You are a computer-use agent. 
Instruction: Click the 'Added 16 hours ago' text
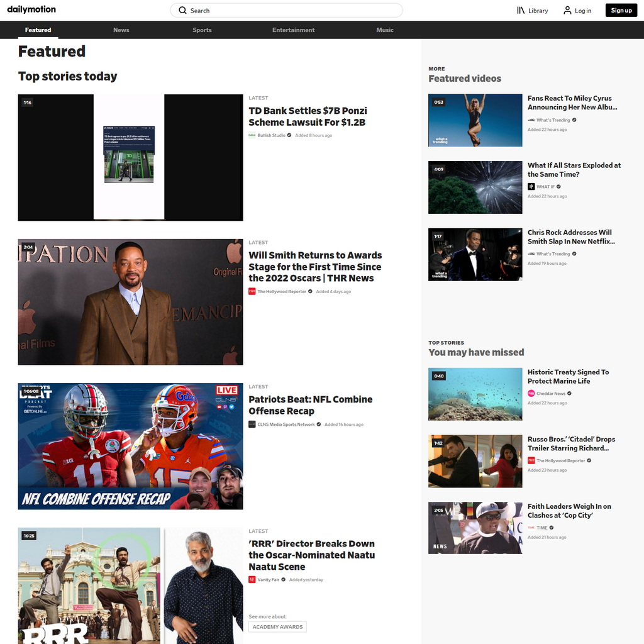(344, 425)
